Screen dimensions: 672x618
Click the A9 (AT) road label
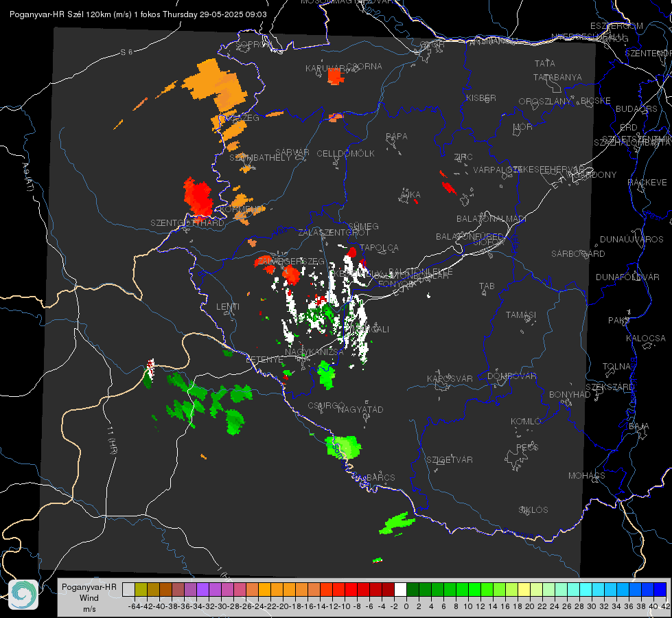tap(28, 177)
